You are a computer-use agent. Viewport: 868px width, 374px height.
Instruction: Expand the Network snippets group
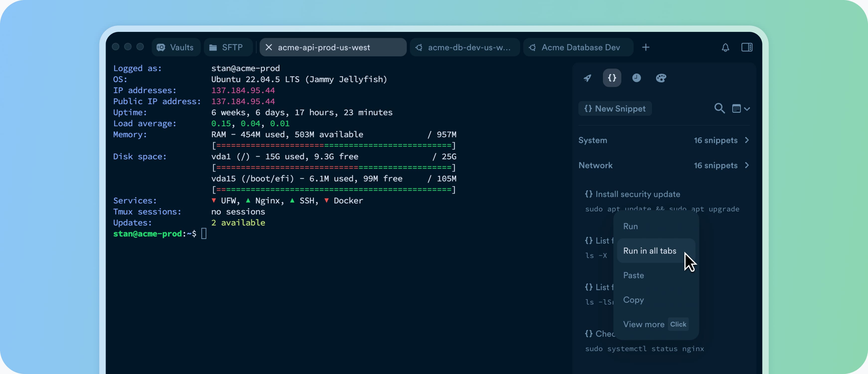[x=664, y=166]
